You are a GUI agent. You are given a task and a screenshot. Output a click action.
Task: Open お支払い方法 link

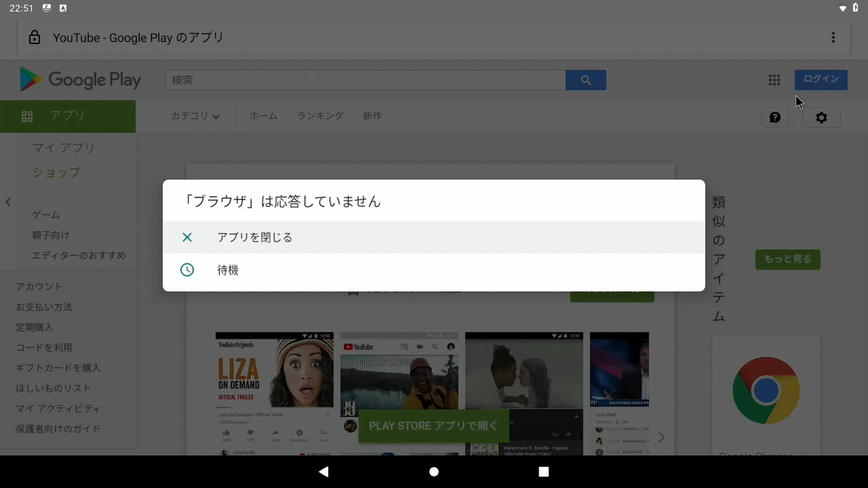point(44,307)
